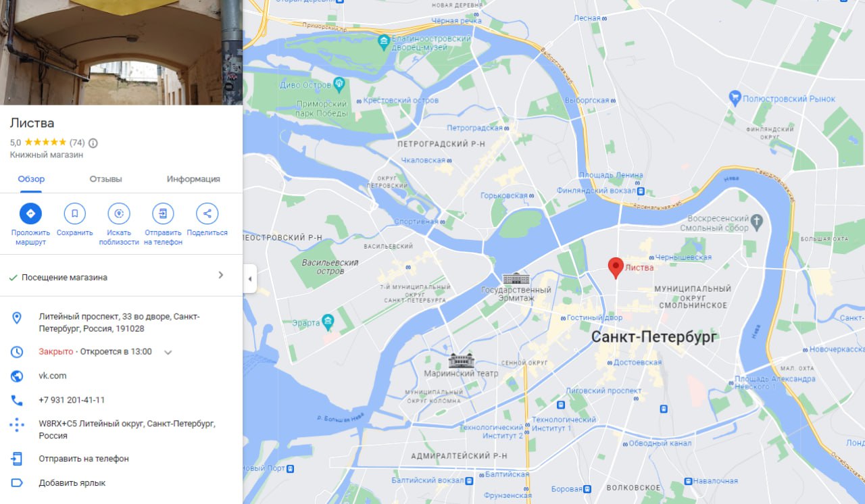
Task: Click the Отправить на телефон round icon
Action: click(163, 214)
